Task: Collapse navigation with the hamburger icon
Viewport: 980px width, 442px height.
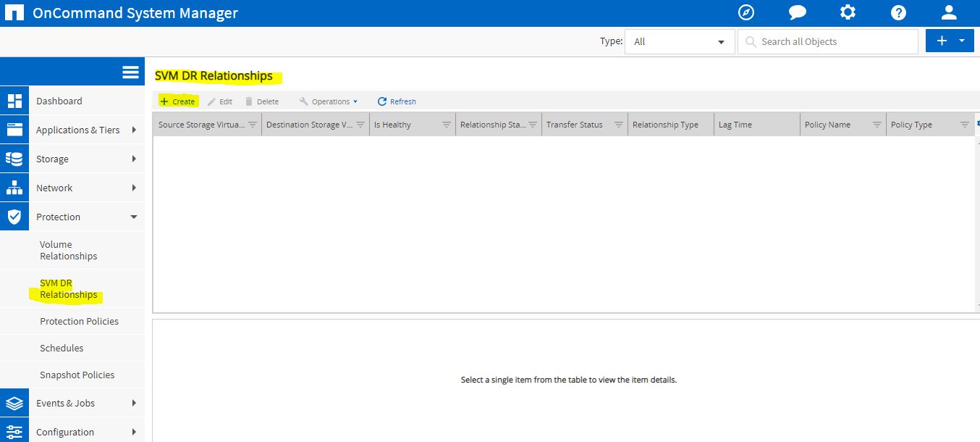Action: pyautogui.click(x=130, y=72)
